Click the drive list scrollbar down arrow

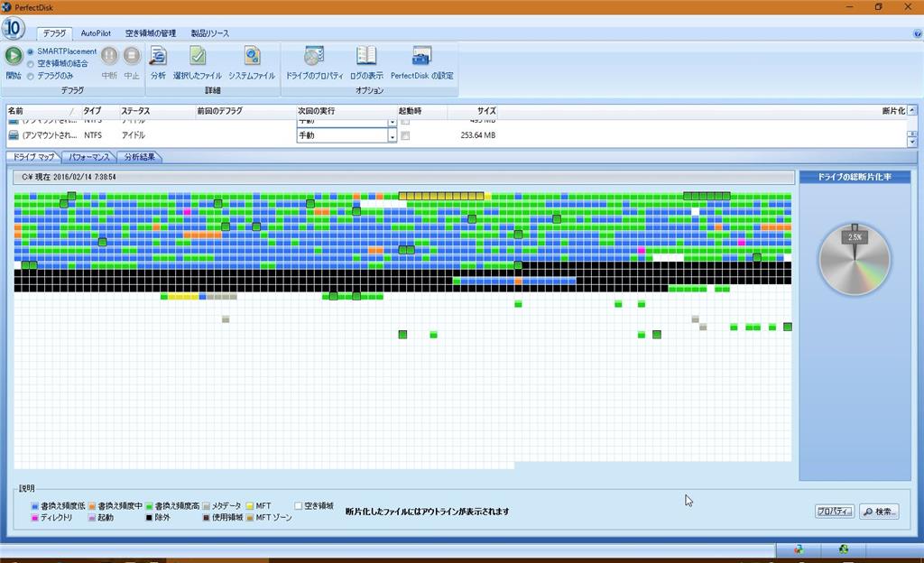click(x=912, y=142)
